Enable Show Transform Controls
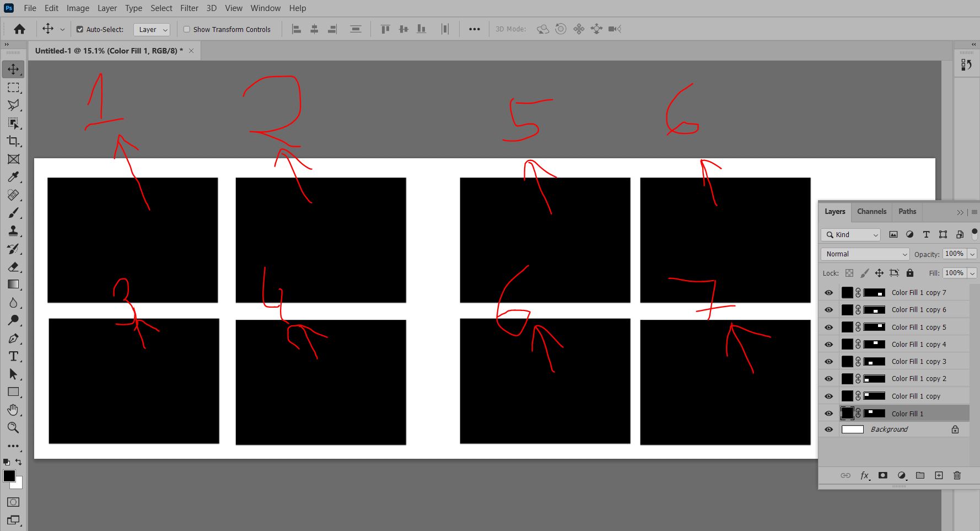 pyautogui.click(x=186, y=29)
